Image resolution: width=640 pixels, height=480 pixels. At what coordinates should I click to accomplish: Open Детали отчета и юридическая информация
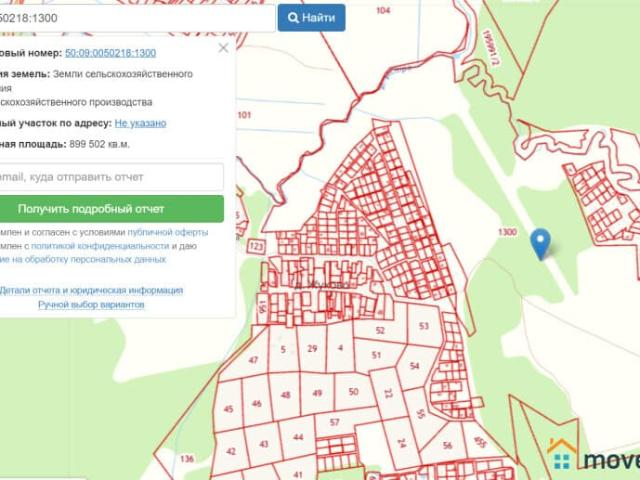coord(91,290)
